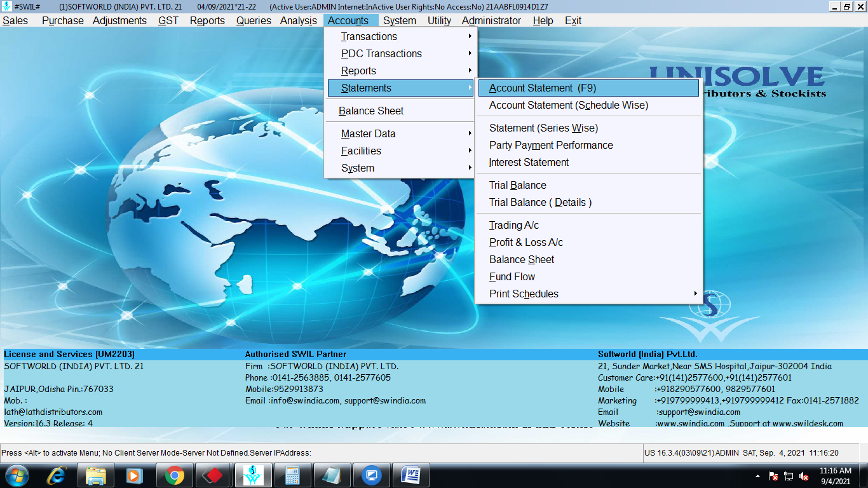Click Authorised SWIL Partner heading
This screenshot has height=488, width=868.
(x=296, y=355)
